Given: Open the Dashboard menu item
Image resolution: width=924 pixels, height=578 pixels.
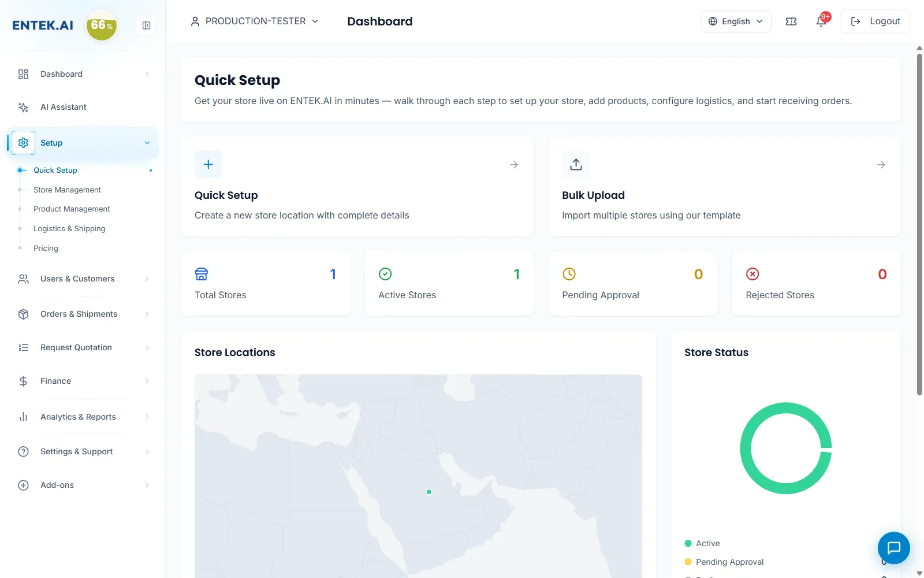Looking at the screenshot, I should [x=83, y=74].
